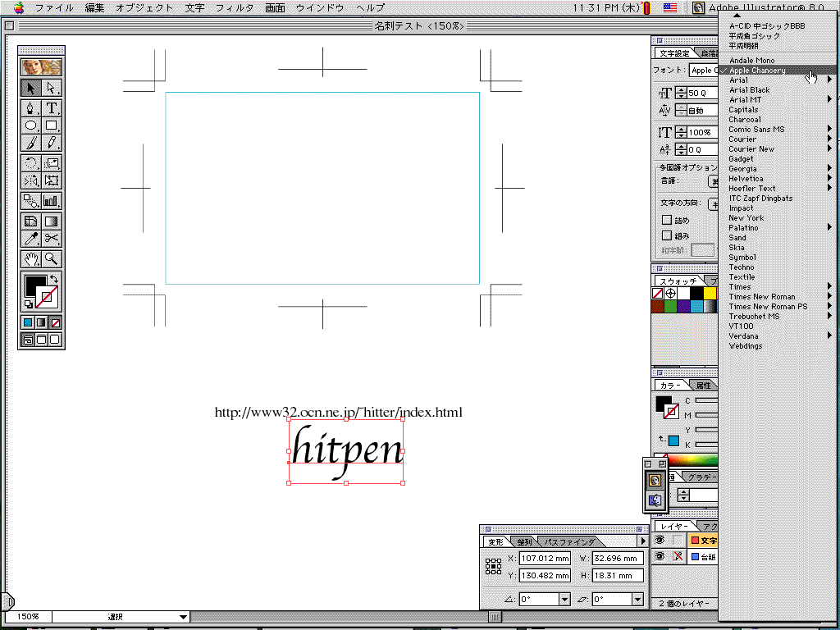Open the shear angle dropdown arrow

tap(637, 600)
